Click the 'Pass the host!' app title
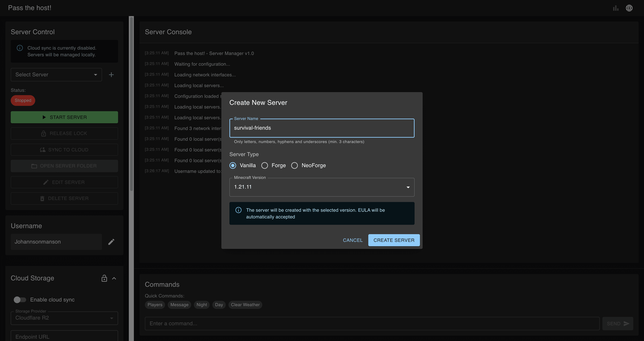 coord(30,8)
